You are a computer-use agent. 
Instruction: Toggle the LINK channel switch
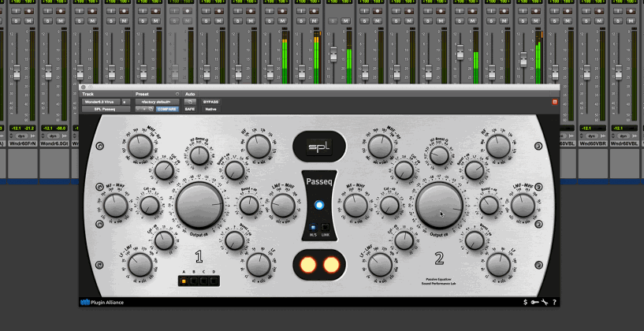(326, 227)
